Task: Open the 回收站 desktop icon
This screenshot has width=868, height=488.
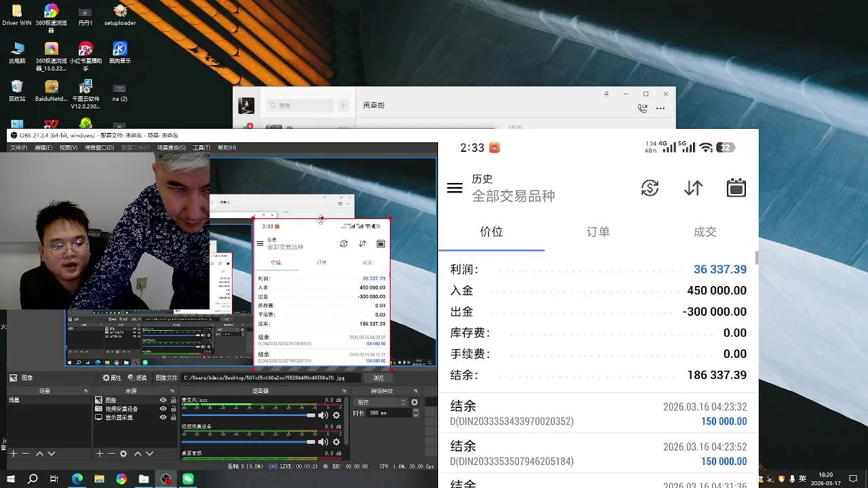Action: click(17, 91)
